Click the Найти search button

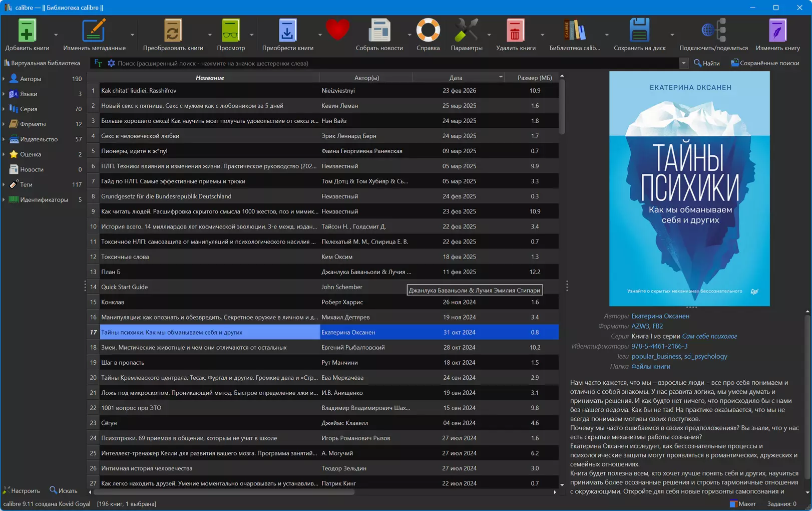coord(707,63)
